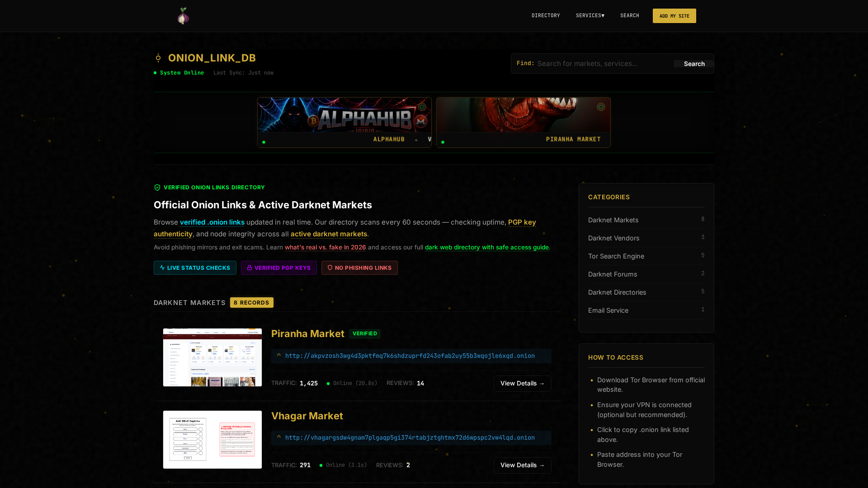The width and height of the screenshot is (868, 488).
Task: Click the Piranha Market banner image
Action: click(524, 115)
